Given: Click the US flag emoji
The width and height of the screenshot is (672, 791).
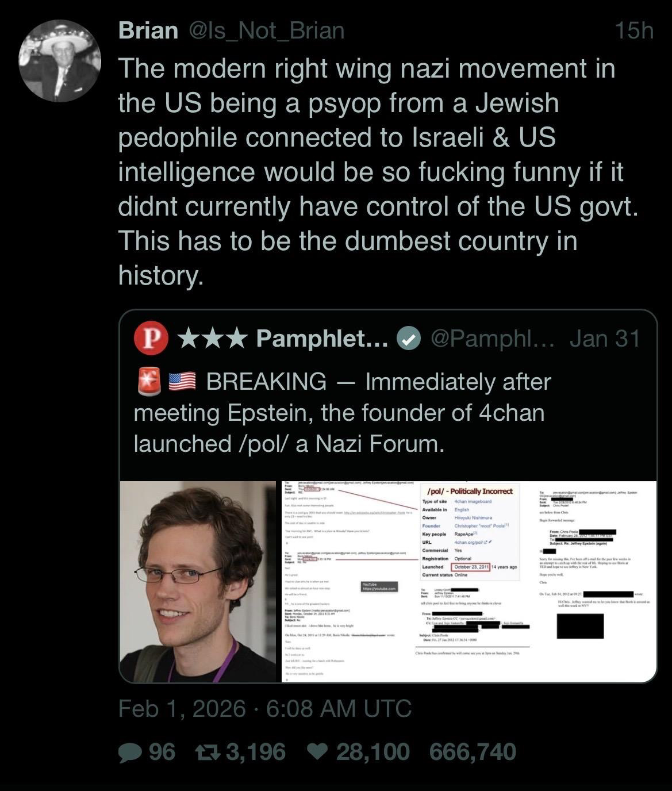Looking at the screenshot, I should pos(182,382).
